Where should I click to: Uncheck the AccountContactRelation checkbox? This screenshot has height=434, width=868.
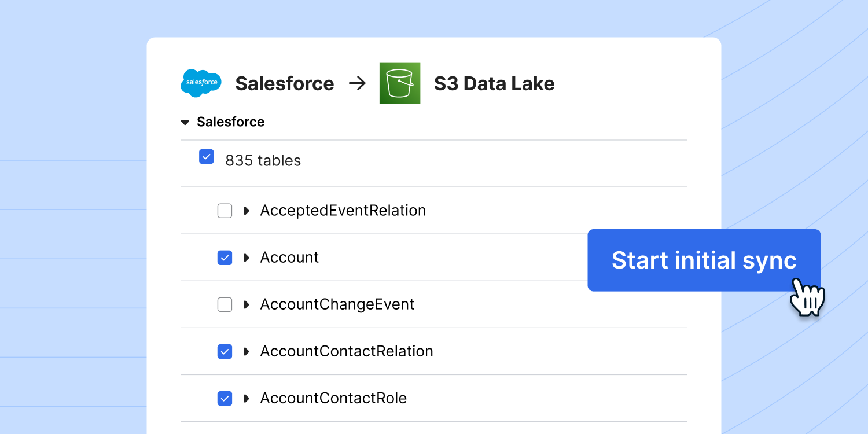225,351
